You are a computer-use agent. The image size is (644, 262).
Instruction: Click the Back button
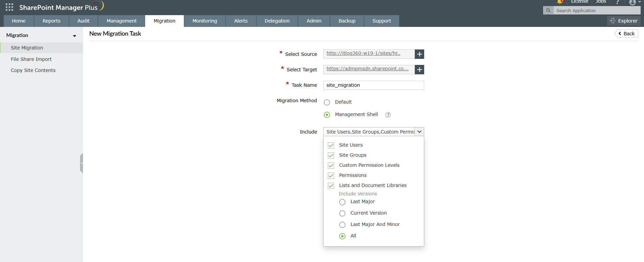[627, 34]
